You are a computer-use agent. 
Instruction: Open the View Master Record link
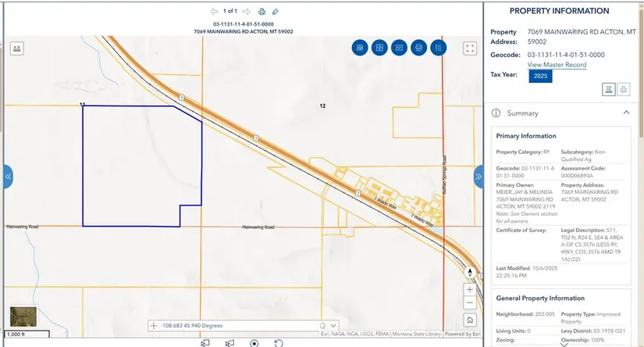pos(557,65)
